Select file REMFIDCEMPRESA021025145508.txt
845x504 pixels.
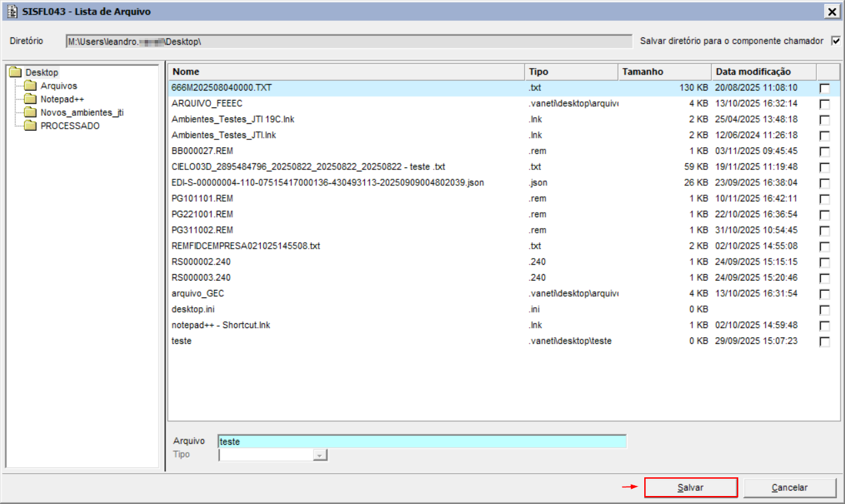click(246, 246)
